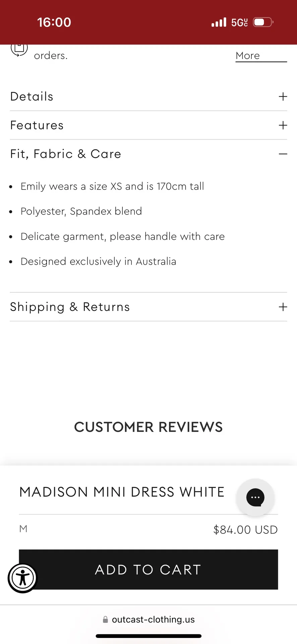Collapse the Fit, Fabric & Care section
Screen dimensions: 297x644
point(148,154)
